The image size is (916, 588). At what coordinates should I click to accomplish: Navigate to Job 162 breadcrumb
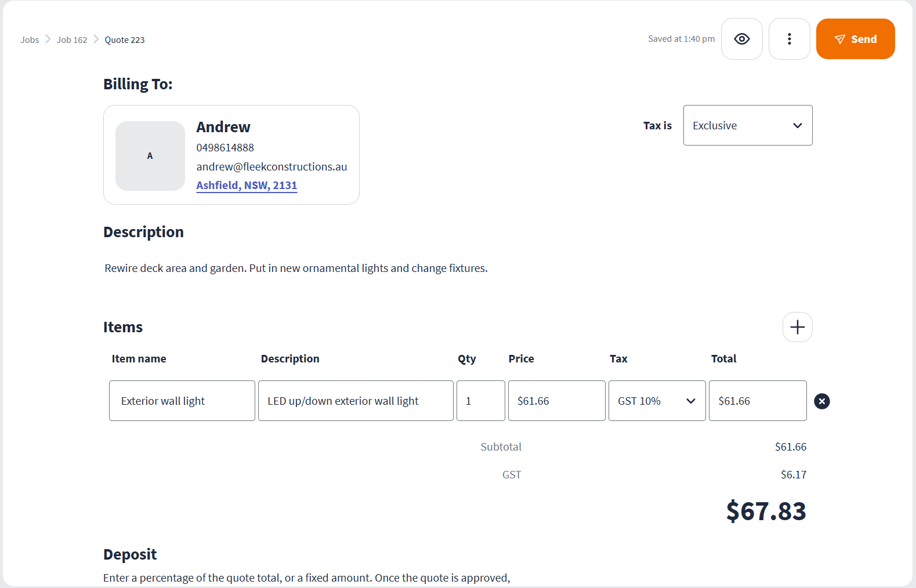point(72,40)
